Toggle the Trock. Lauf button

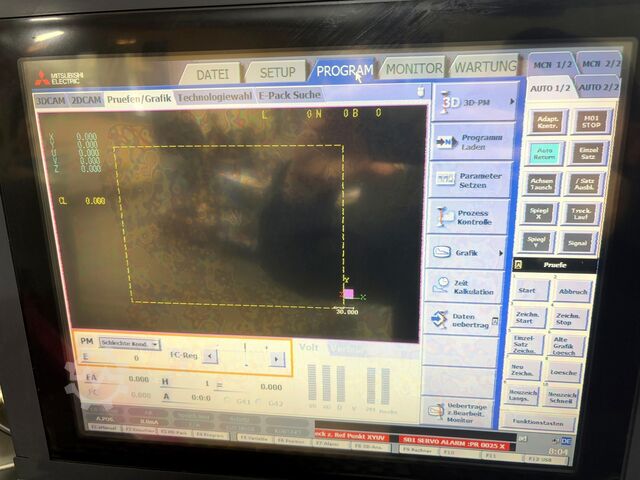tap(581, 213)
